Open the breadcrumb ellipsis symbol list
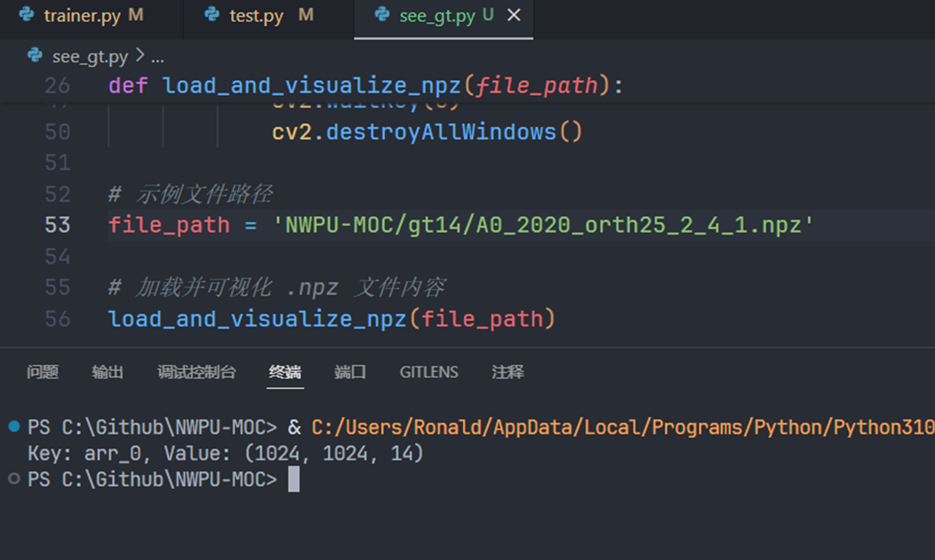 158,57
